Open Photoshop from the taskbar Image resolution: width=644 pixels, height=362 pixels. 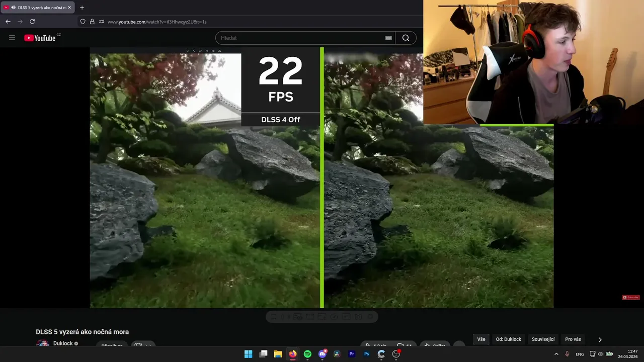coord(367,354)
